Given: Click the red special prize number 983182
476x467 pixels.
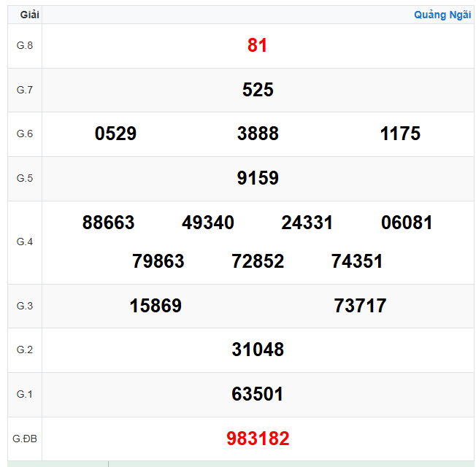Looking at the screenshot, I should pyautogui.click(x=258, y=439).
